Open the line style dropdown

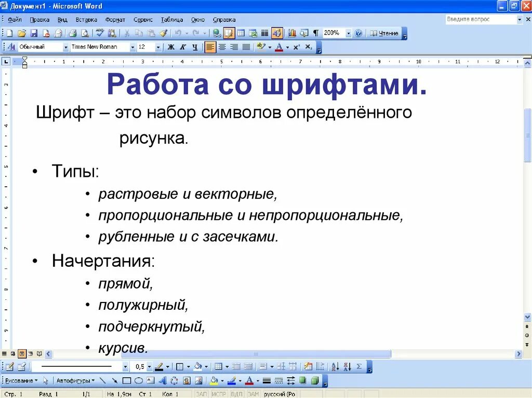tap(126, 366)
